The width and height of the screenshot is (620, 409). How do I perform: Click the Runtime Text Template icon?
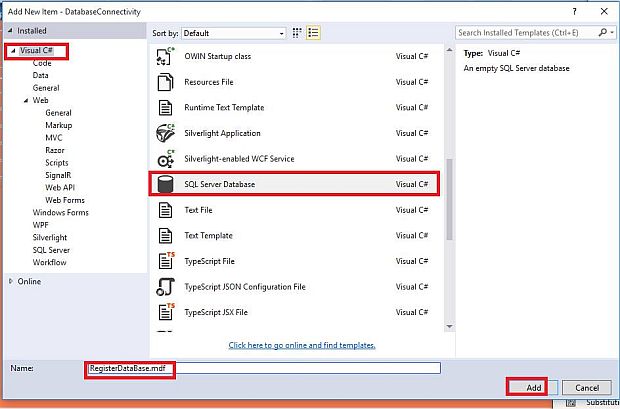tap(165, 108)
